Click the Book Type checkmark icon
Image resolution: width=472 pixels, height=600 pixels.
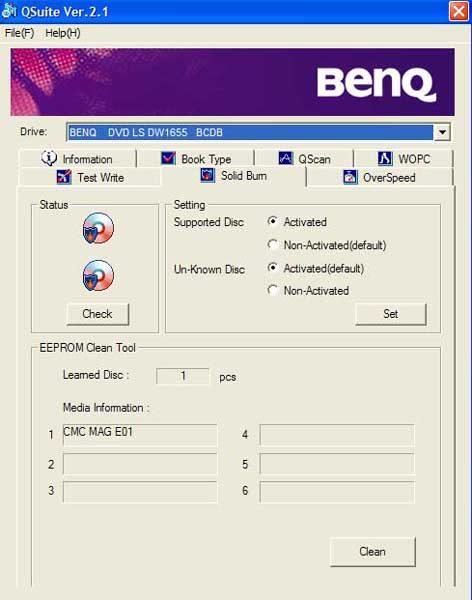[x=168, y=158]
